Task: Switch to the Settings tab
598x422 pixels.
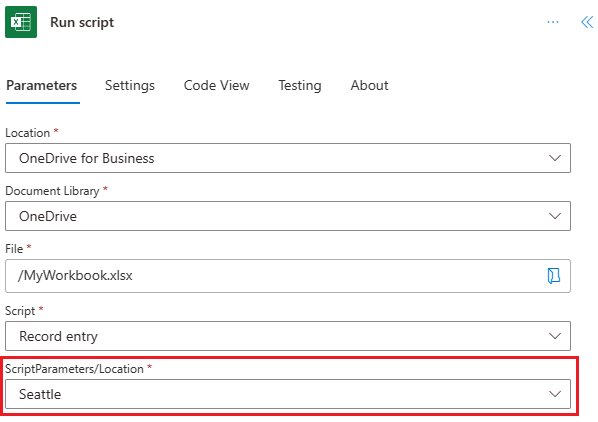Action: click(130, 85)
